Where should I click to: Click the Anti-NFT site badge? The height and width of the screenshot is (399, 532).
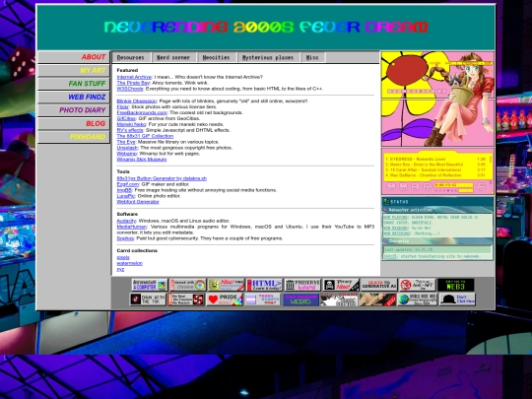click(418, 285)
